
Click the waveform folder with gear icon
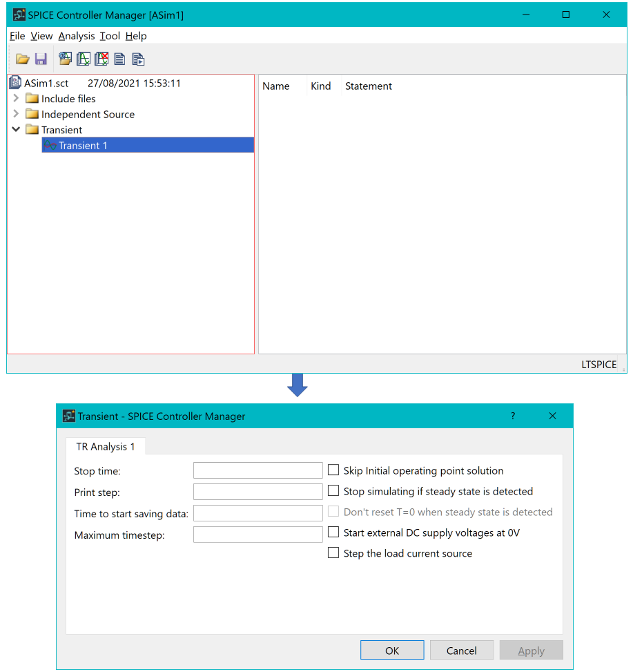coord(65,59)
